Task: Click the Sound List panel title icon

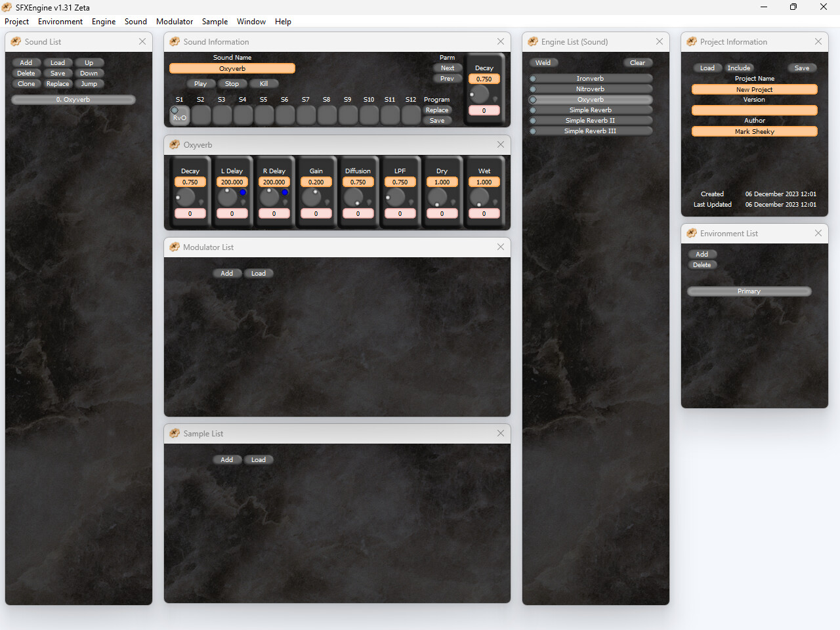Action: [14, 41]
